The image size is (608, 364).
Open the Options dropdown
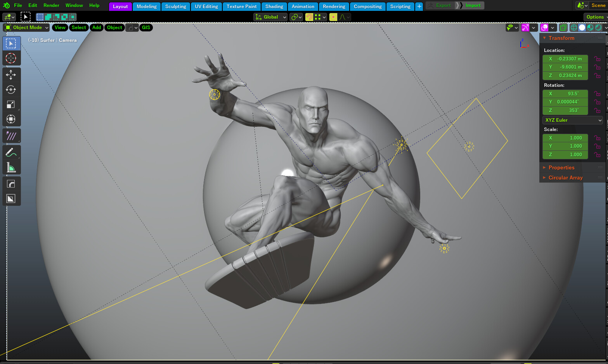[596, 17]
